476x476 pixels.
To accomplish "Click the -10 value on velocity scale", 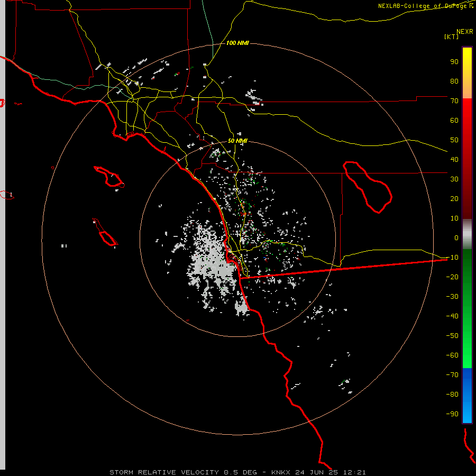I will (452, 258).
